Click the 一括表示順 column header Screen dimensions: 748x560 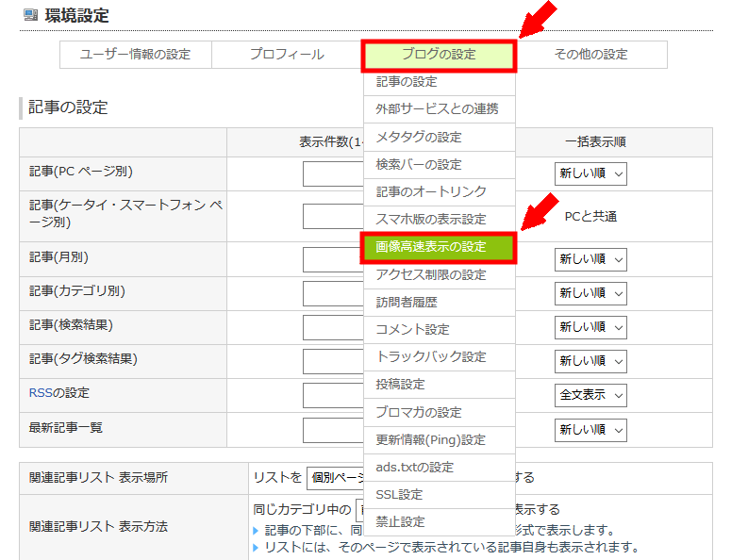point(595,142)
